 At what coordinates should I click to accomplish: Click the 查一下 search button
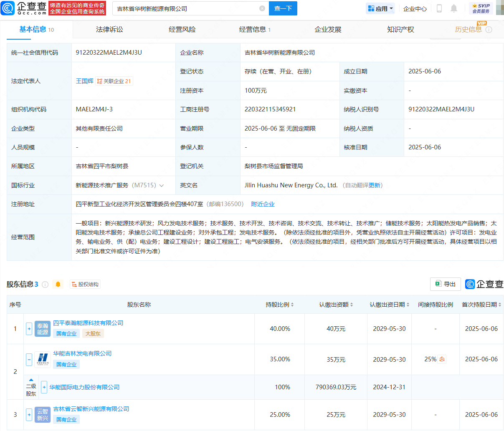(283, 8)
